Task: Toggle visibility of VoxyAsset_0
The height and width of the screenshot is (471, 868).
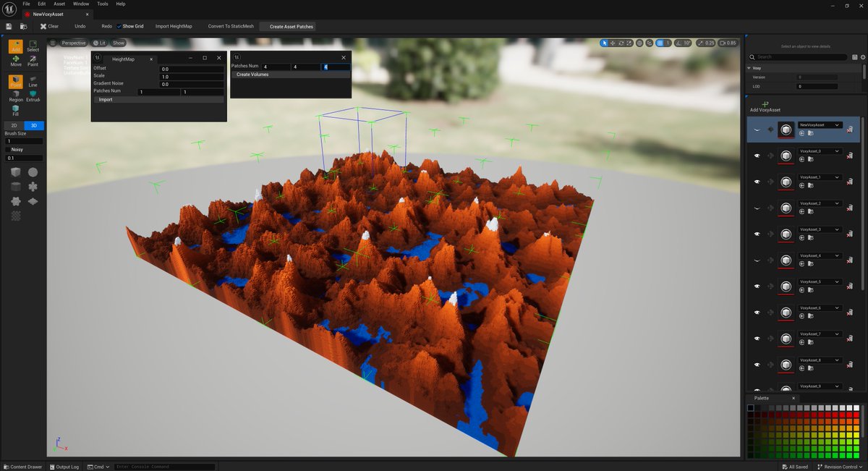Action: coord(757,156)
